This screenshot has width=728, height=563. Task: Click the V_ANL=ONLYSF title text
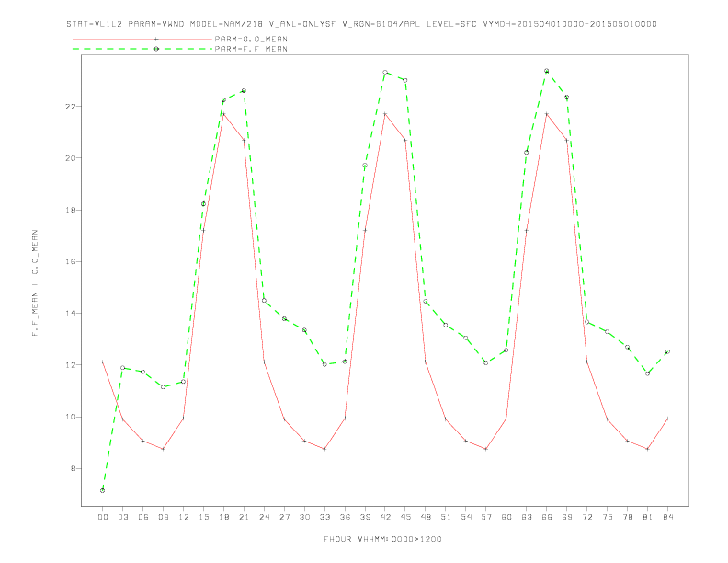(302, 24)
